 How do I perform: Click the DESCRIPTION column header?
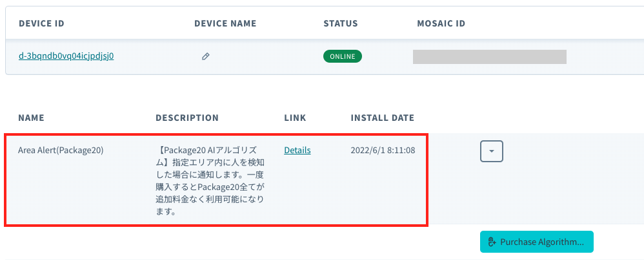click(187, 118)
